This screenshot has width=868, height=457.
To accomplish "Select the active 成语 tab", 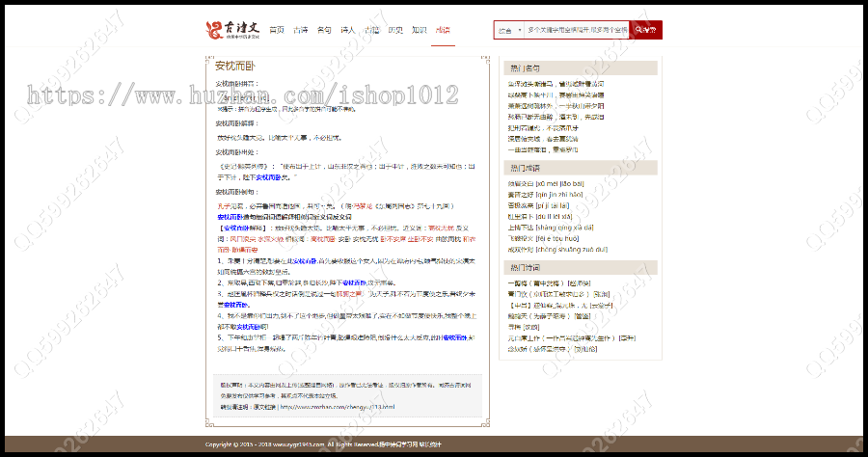I will click(x=443, y=31).
